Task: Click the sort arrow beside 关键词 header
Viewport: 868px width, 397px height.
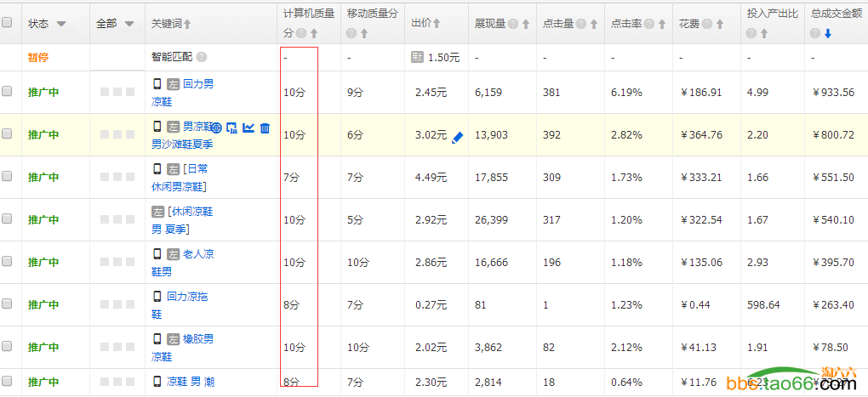Action: 188,24
